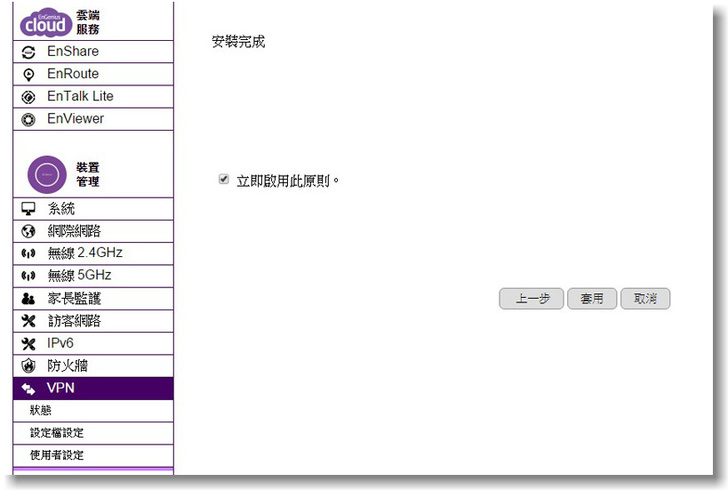Click the EnTalk Lite icon
728x490 pixels.
(x=28, y=97)
